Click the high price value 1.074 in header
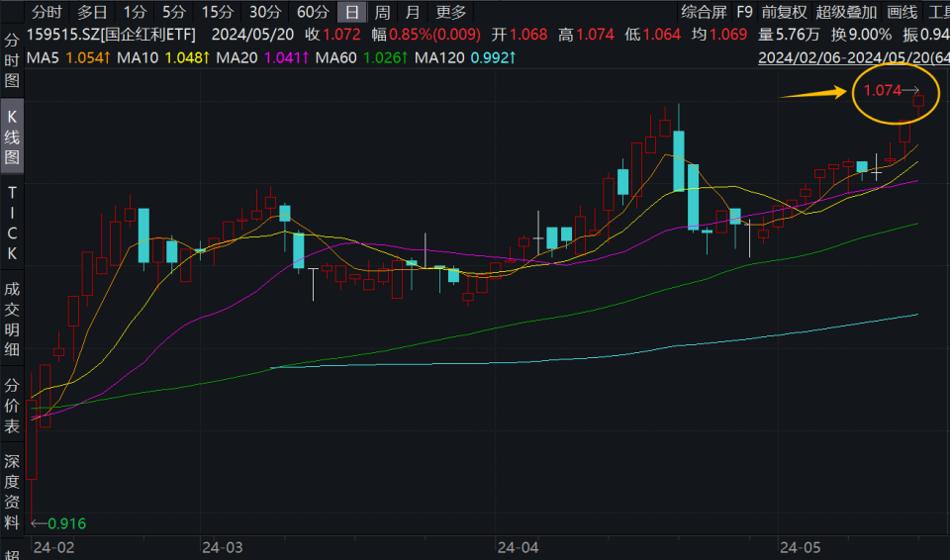This screenshot has height=560, width=950. 595,35
